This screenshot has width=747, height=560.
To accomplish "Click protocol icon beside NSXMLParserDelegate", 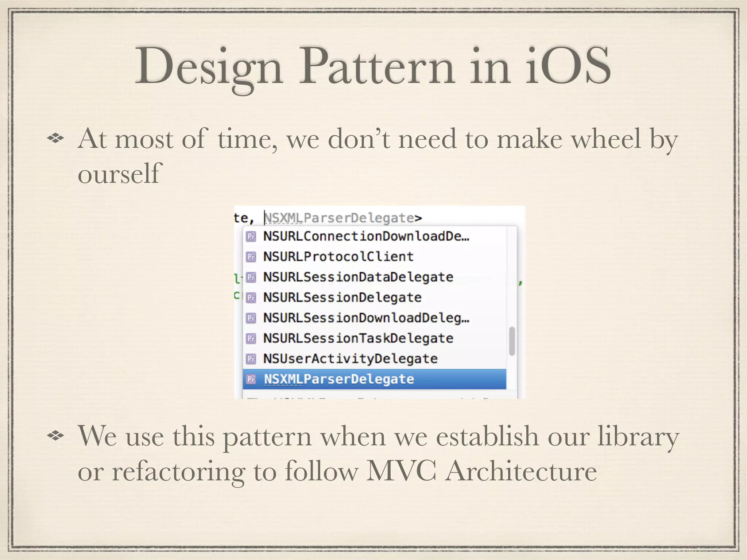I will [251, 379].
